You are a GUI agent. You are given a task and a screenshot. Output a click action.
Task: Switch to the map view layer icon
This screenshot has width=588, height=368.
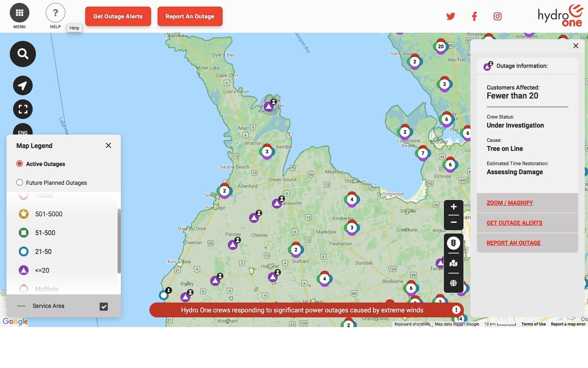click(x=453, y=263)
